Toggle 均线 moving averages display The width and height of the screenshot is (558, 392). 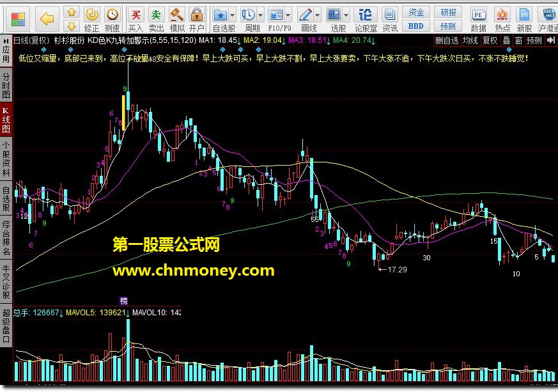pyautogui.click(x=470, y=40)
